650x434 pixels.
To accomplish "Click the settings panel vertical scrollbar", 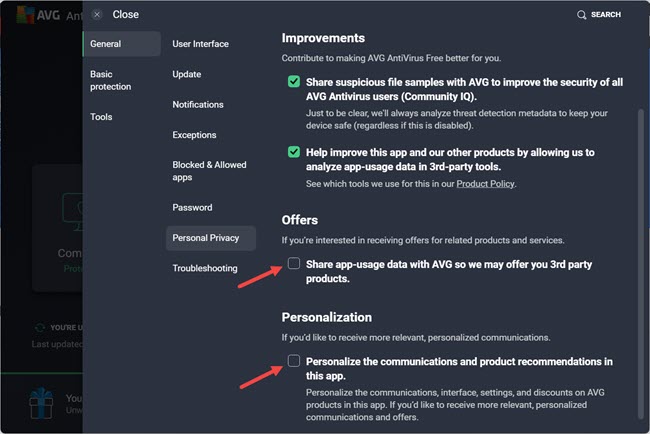I will pyautogui.click(x=640, y=250).
